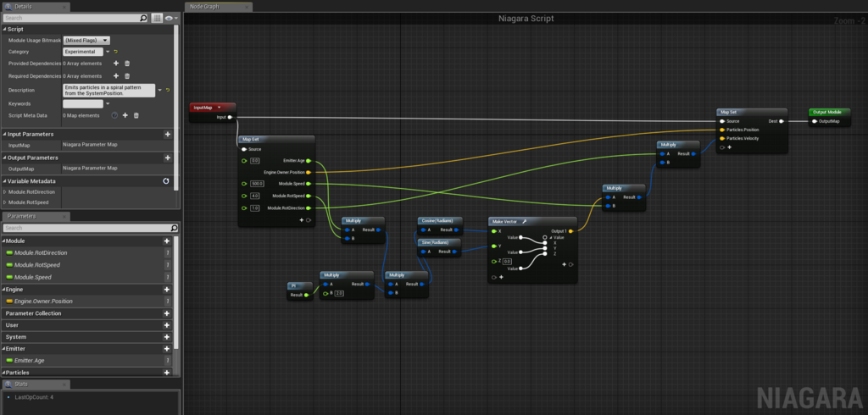Collapse the Module parameters group
Viewport: 868px width, 415px height.
point(4,241)
